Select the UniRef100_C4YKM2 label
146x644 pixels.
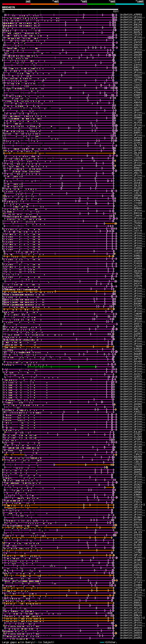pyautogui.click(x=131, y=352)
